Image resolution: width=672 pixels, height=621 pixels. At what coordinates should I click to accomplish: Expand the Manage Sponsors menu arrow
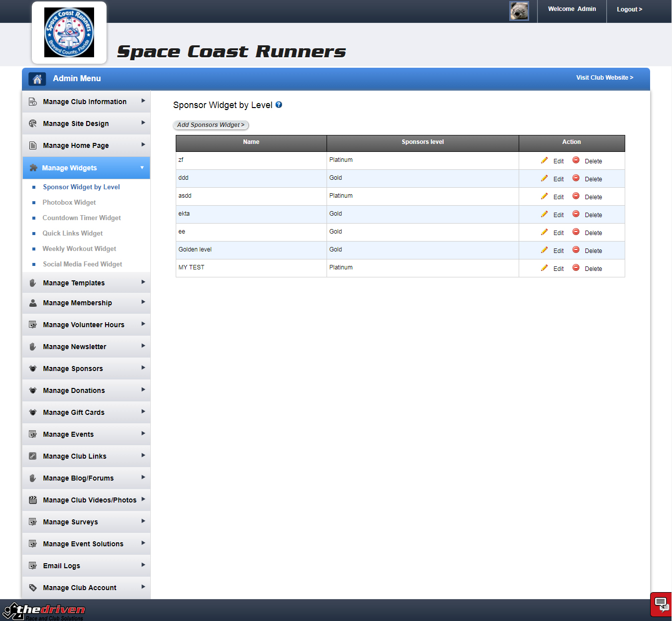(x=143, y=368)
